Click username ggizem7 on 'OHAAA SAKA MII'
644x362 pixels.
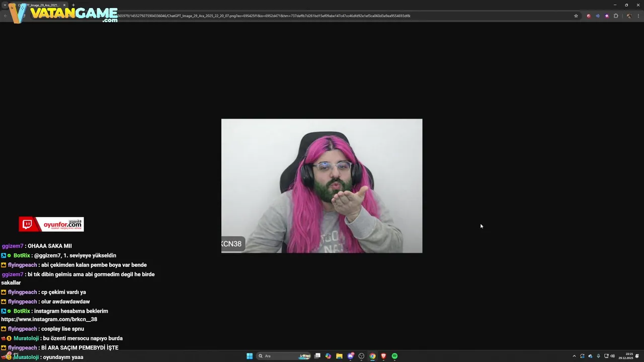(x=13, y=246)
